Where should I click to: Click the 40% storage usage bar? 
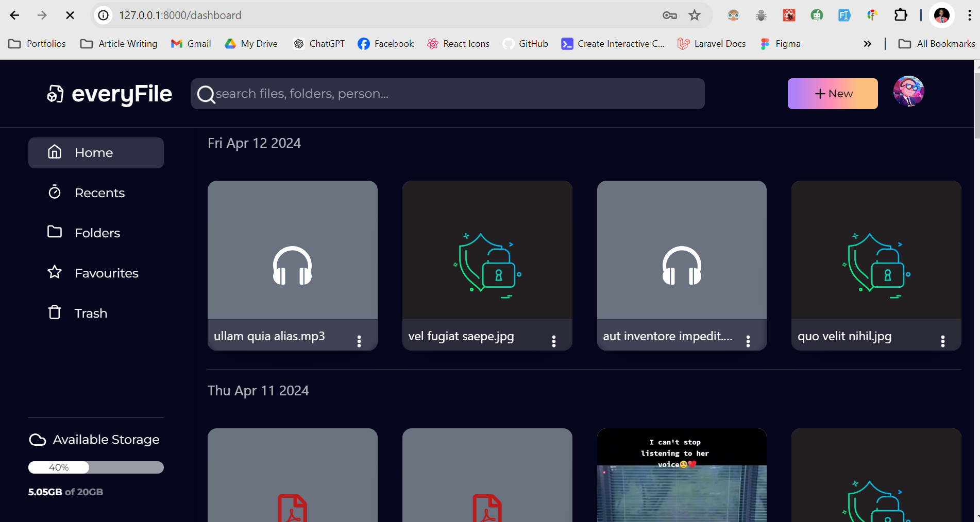[x=96, y=467]
